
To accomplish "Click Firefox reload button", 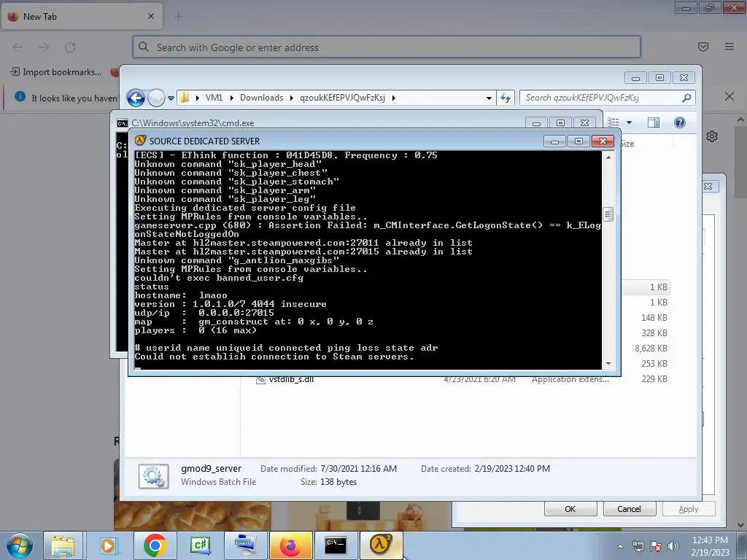I will 71,47.
